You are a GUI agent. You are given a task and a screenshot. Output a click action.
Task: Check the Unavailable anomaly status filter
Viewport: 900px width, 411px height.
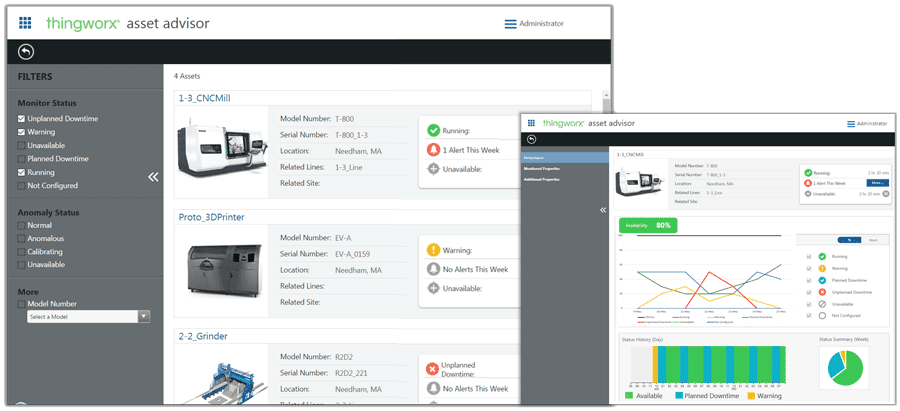(x=21, y=265)
